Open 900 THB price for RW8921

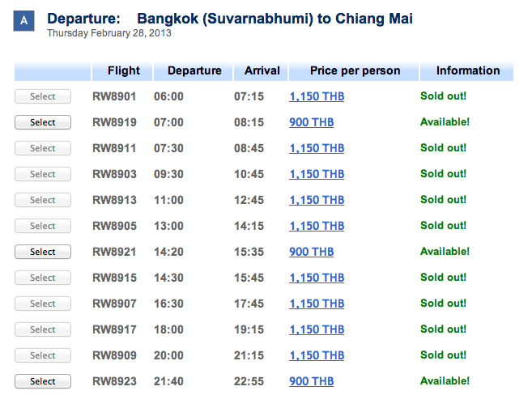pos(311,252)
